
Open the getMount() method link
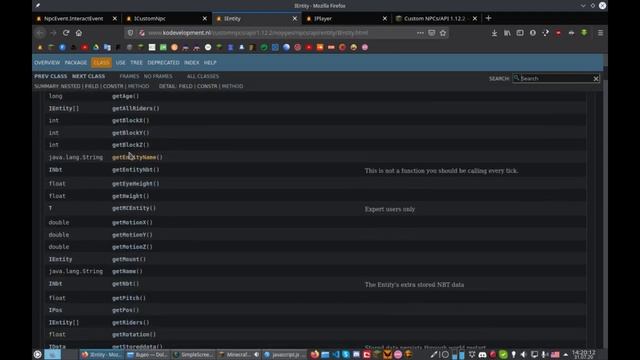pyautogui.click(x=129, y=259)
